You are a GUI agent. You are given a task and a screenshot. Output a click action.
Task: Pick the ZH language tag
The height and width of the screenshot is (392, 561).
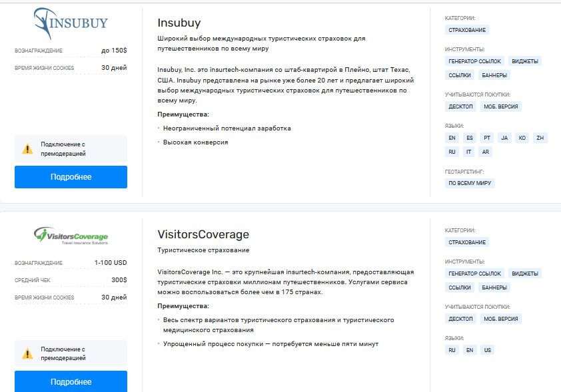[540, 138]
